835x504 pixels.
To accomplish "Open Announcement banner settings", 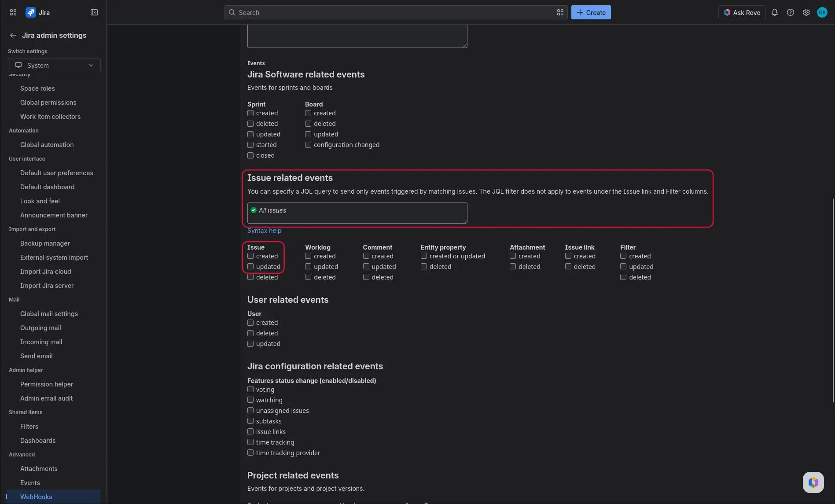I will [x=54, y=215].
